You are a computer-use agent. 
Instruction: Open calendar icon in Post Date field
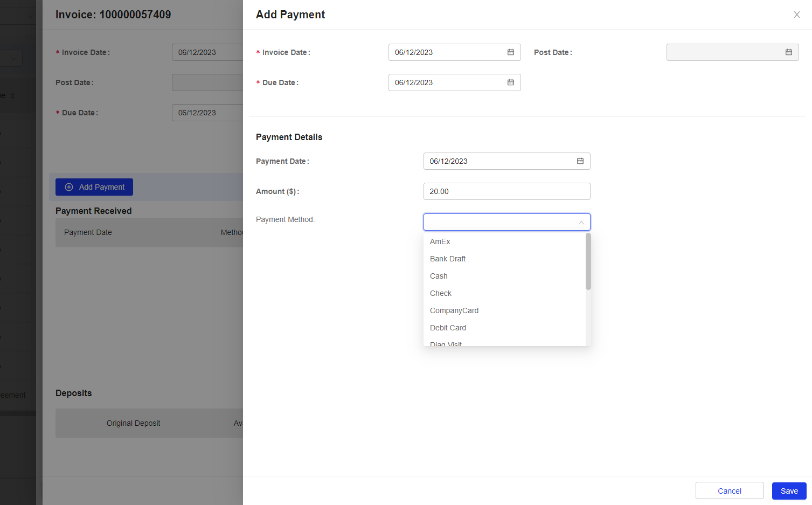[789, 52]
